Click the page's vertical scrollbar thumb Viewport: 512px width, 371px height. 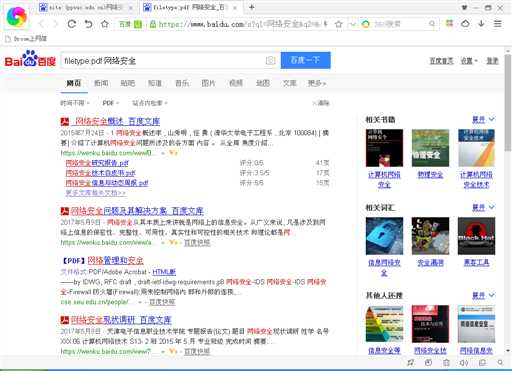point(508,102)
